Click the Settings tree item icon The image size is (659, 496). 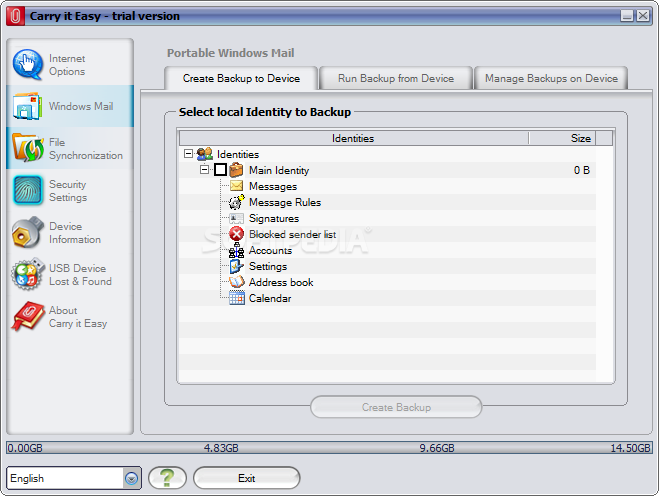(236, 266)
